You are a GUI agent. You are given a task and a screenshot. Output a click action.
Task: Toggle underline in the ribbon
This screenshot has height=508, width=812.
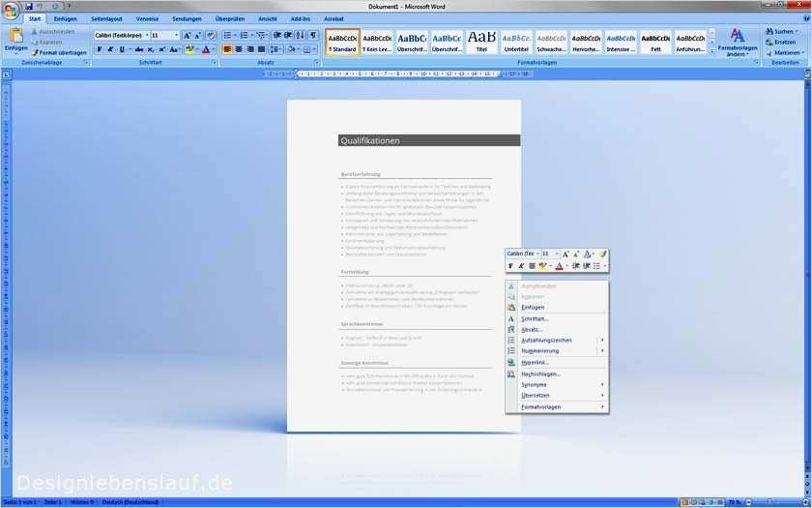[x=122, y=49]
